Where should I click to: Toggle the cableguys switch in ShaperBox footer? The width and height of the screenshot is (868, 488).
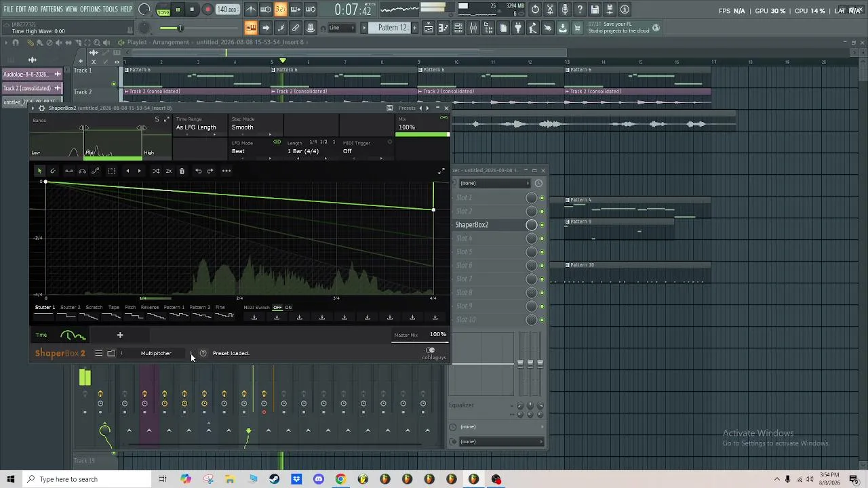(430, 350)
